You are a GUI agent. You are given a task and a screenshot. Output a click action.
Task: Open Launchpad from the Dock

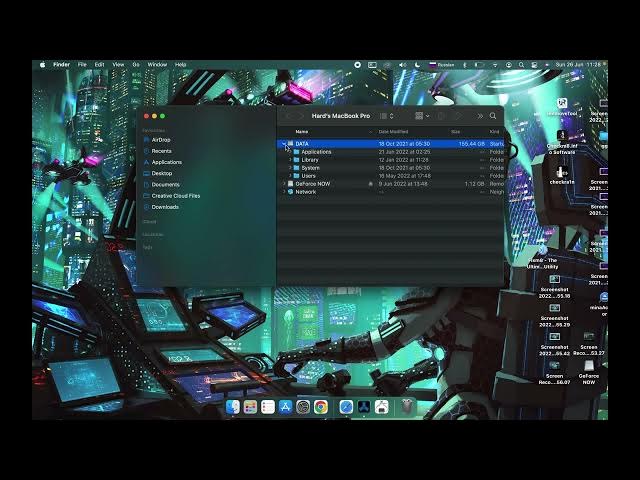(250, 407)
